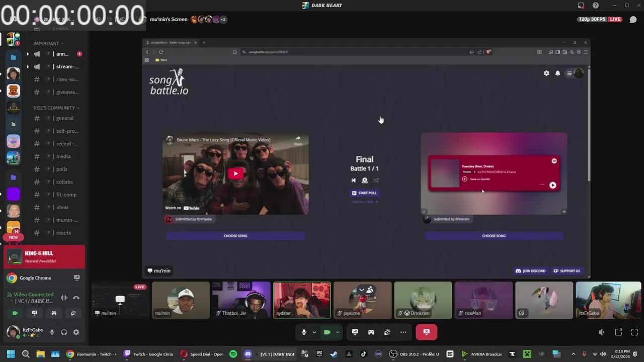Image resolution: width=644 pixels, height=362 pixels.
Task: Select Drinkram participant tile
Action: (423, 300)
